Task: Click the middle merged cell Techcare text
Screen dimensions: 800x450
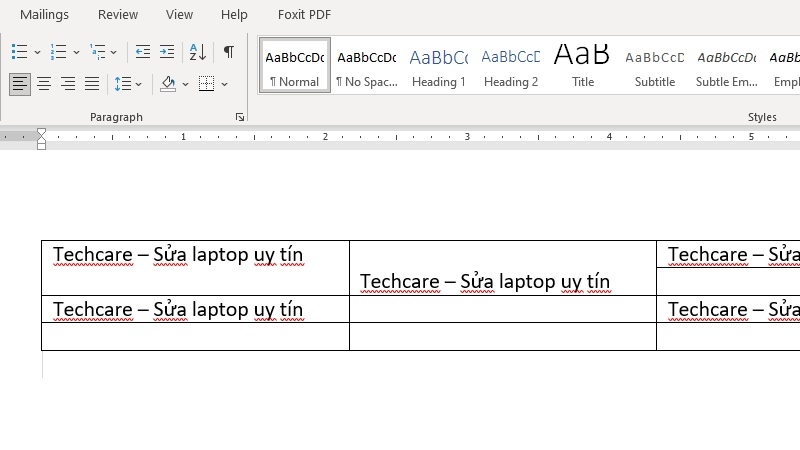Action: coord(485,282)
